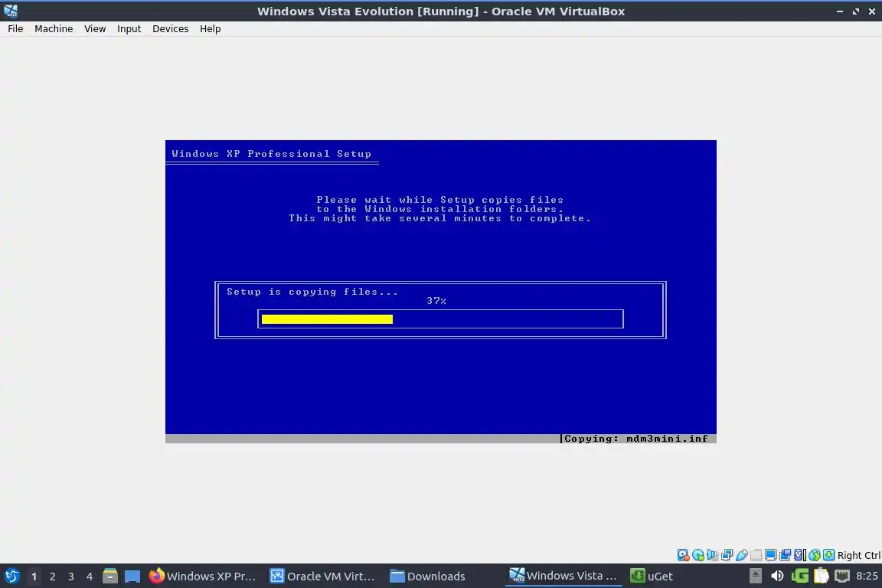
Task: Open the LXQt application menu icon
Action: (x=11, y=577)
